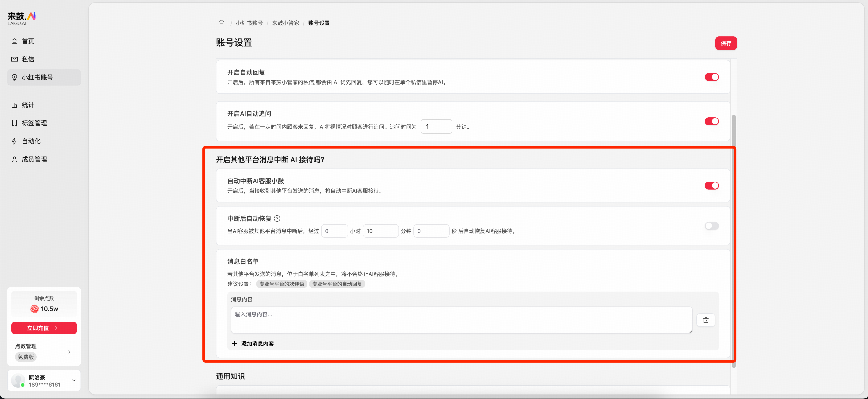Select the 统计 statistics icon
Screen dimensions: 868x399
(14, 105)
